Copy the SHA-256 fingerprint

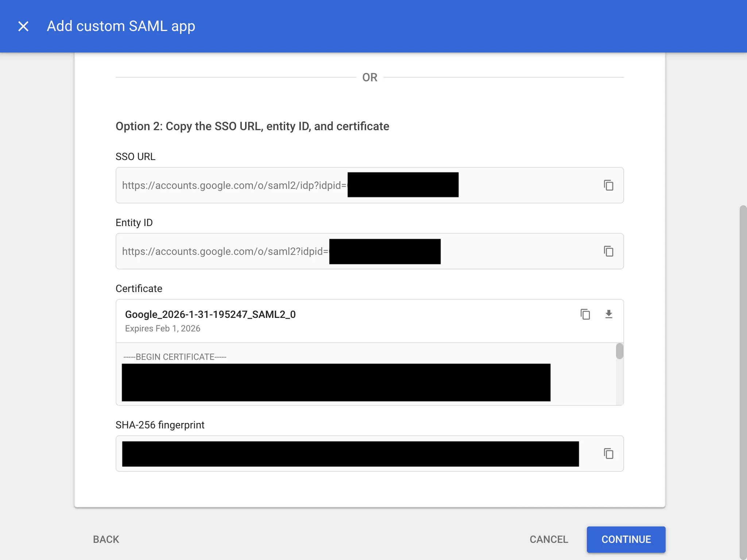(608, 454)
